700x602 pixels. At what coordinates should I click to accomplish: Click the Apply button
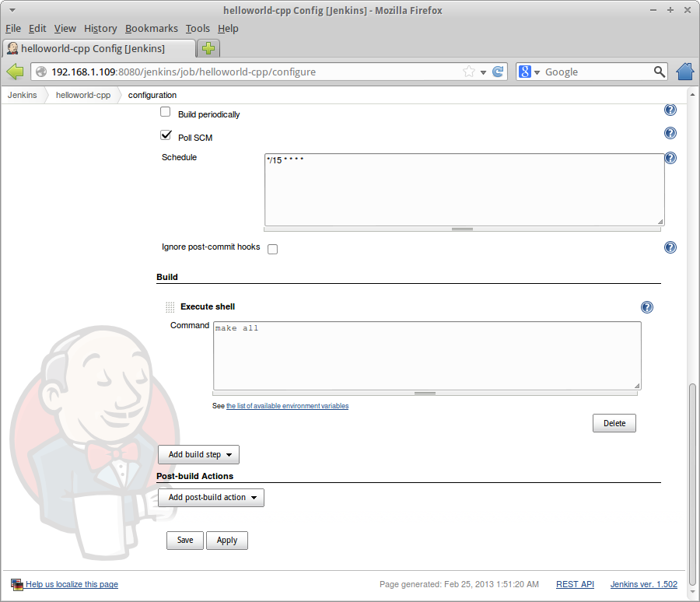[x=227, y=541]
